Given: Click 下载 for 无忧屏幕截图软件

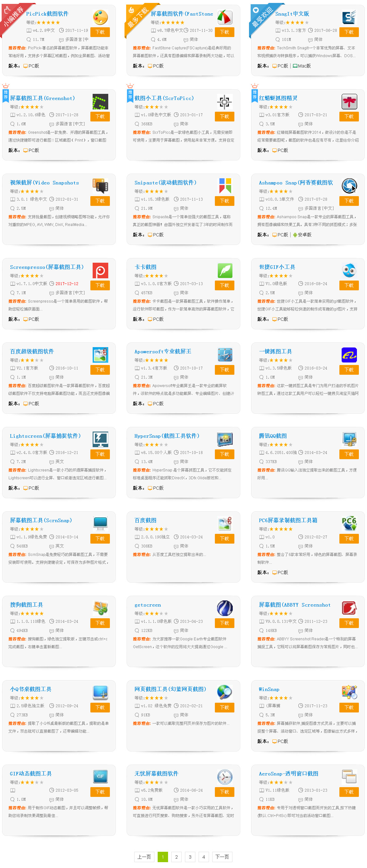Looking at the screenshot, I should point(225,792).
